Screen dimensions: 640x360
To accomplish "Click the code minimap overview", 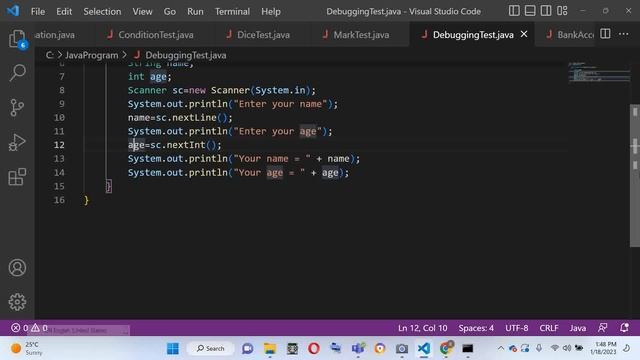I will click(x=598, y=72).
